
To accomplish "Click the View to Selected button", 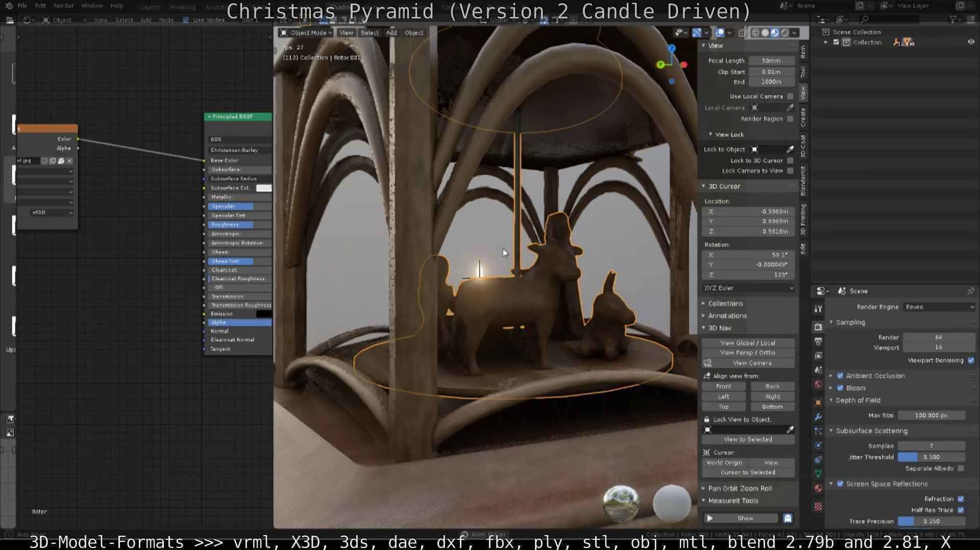I will click(748, 440).
